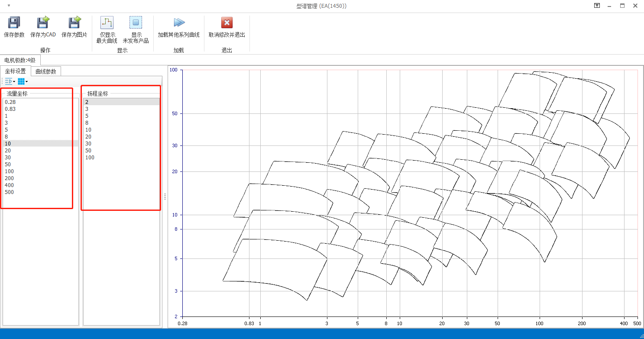This screenshot has height=339, width=644.
Task: Select value 8 in 流量坐标 list
Action: point(41,136)
